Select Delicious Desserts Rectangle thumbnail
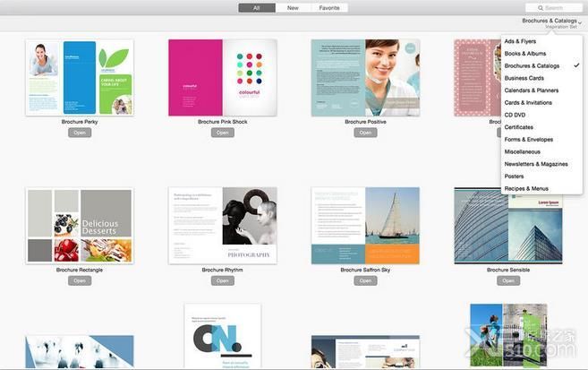This screenshot has width=588, height=370. click(80, 226)
